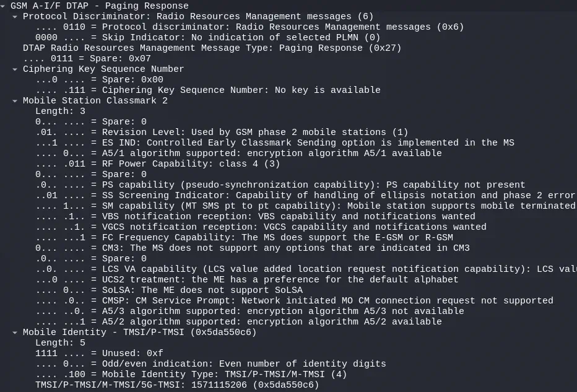Select the TMSI value 1571115206 row
The width and height of the screenshot is (577, 392).
point(176,385)
